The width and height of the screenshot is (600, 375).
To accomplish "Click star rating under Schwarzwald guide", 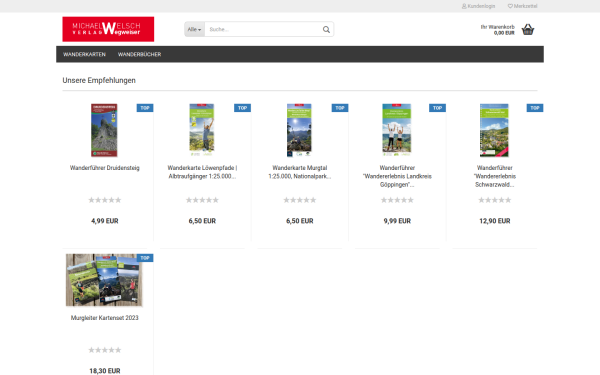I will [x=495, y=200].
